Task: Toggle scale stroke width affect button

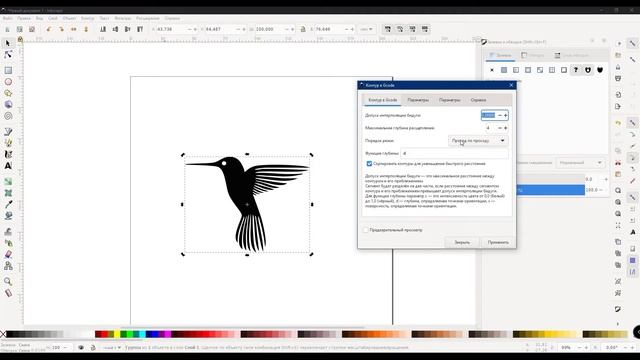Action: [388, 29]
